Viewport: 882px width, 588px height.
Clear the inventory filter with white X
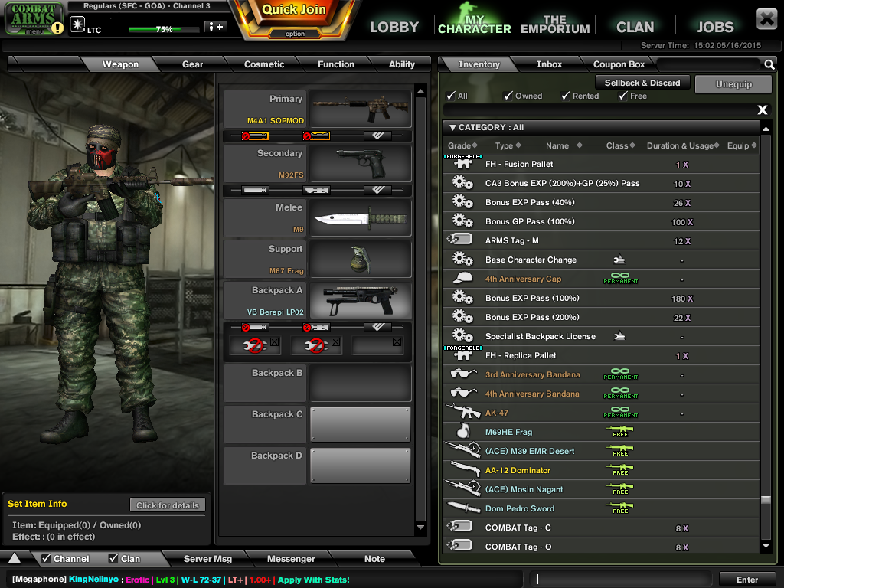click(x=763, y=109)
